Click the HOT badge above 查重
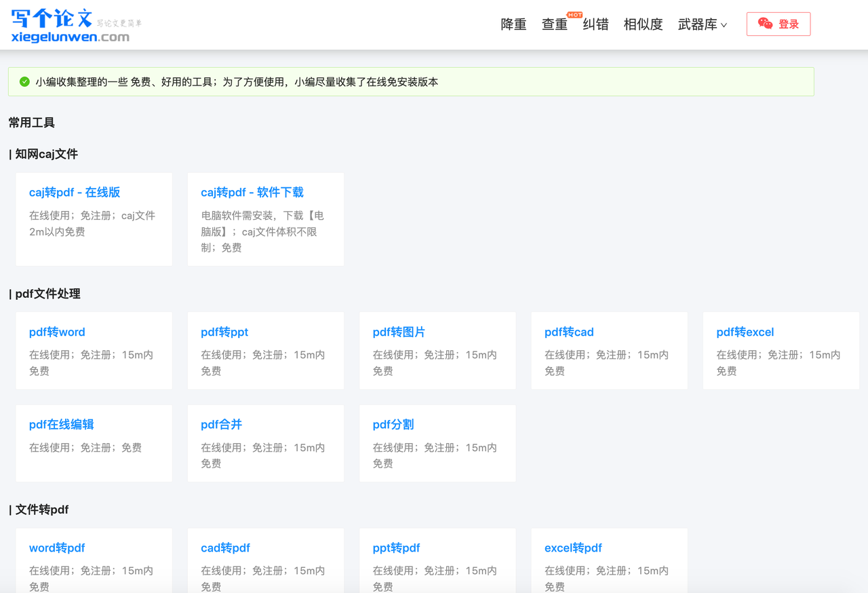 pyautogui.click(x=574, y=14)
